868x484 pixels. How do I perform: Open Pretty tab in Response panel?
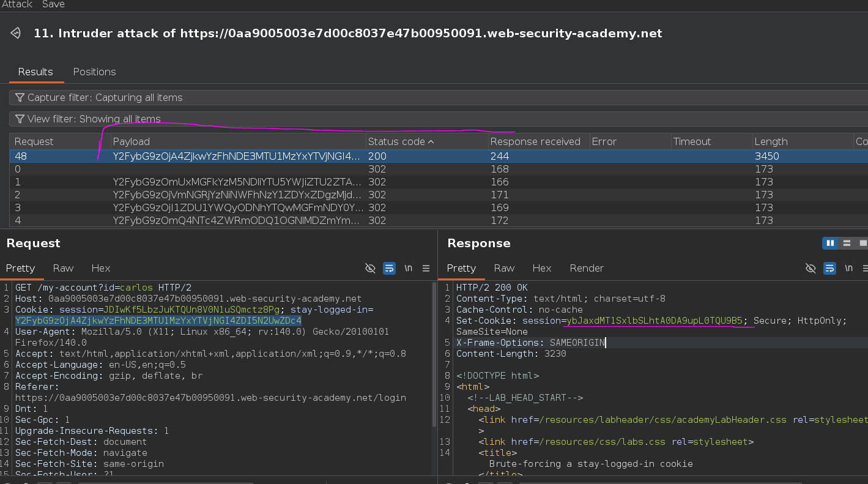[461, 268]
